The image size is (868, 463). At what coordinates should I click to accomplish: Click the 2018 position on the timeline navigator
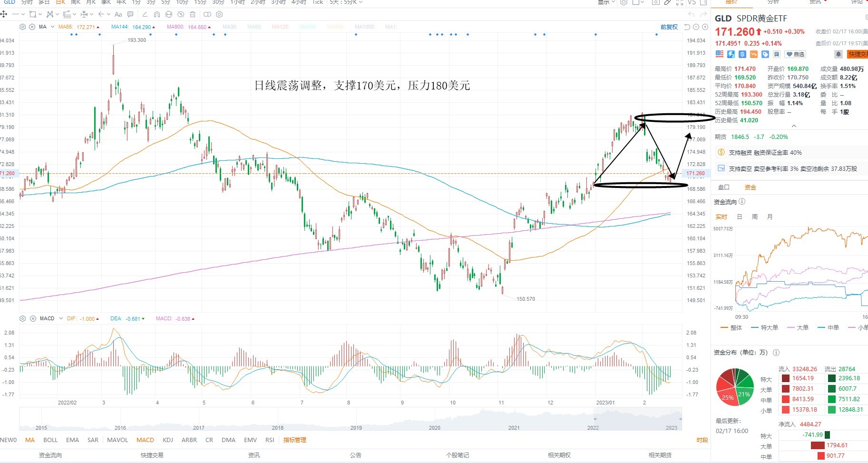click(278, 428)
